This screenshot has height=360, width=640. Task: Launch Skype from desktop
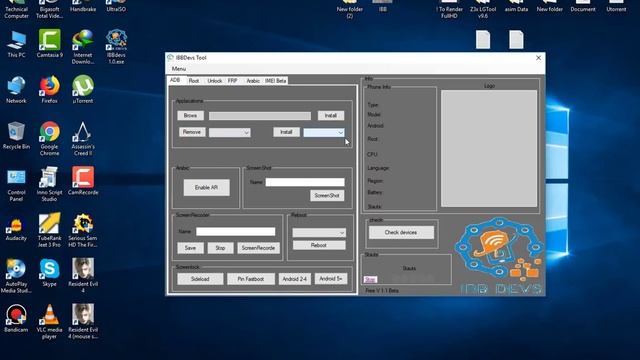(49, 273)
